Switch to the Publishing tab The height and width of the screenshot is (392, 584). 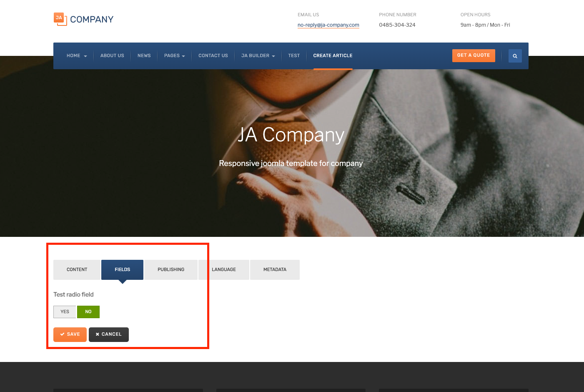[171, 270]
